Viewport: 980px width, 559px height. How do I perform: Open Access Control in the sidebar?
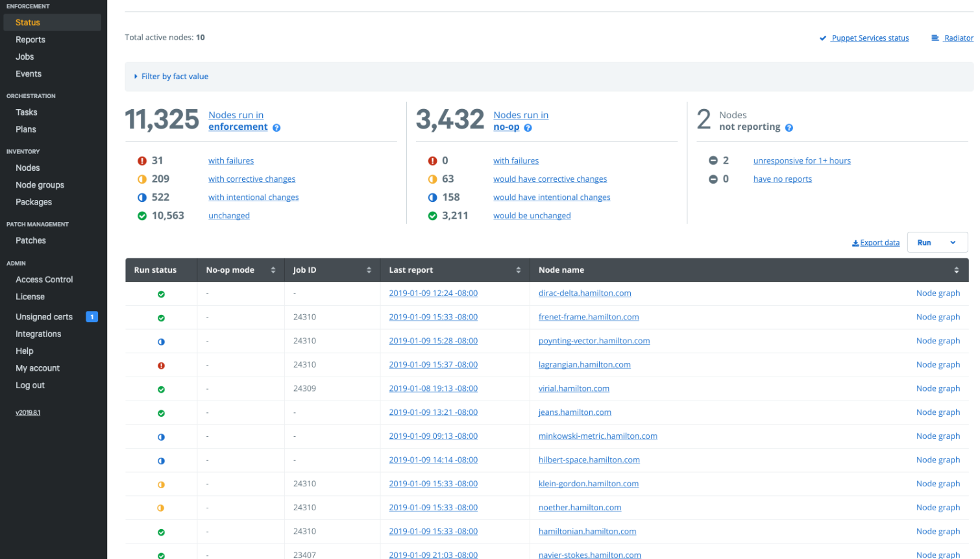[x=44, y=279]
